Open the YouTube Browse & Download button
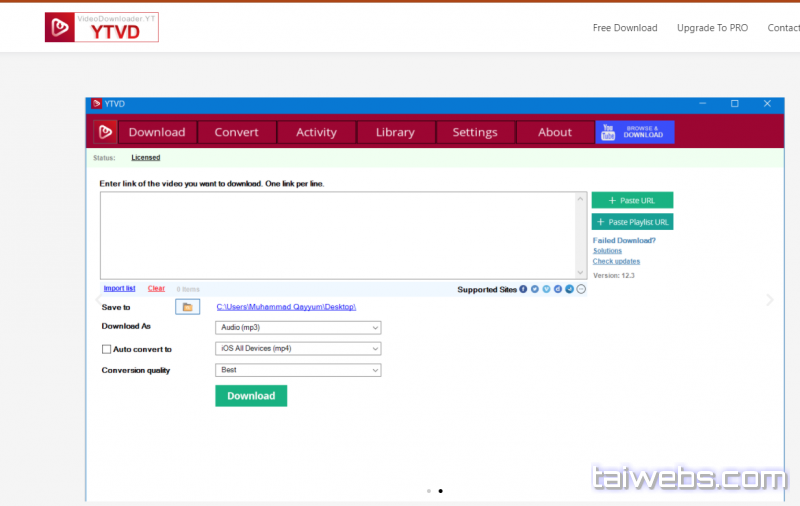Image resolution: width=800 pixels, height=506 pixels. (635, 132)
